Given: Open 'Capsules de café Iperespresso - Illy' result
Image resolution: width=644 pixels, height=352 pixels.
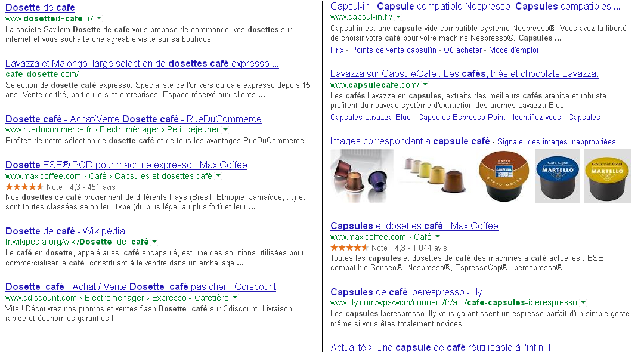Looking at the screenshot, I should pos(406,292).
